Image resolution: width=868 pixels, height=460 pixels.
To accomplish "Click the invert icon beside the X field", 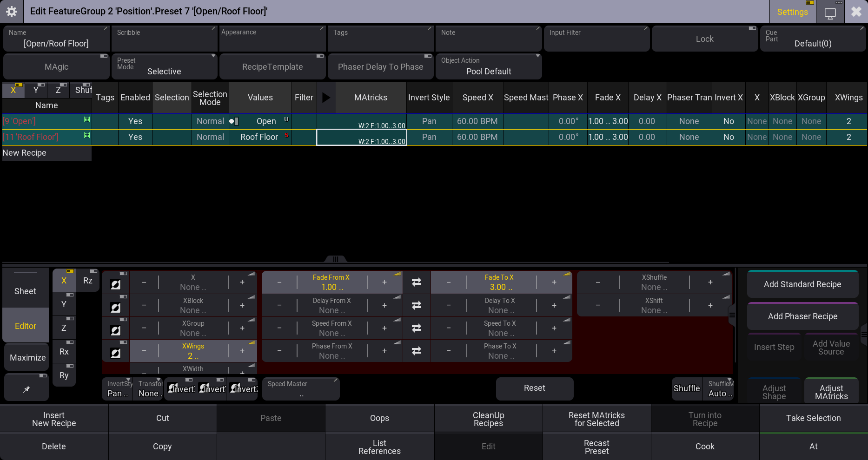I will [x=115, y=284].
